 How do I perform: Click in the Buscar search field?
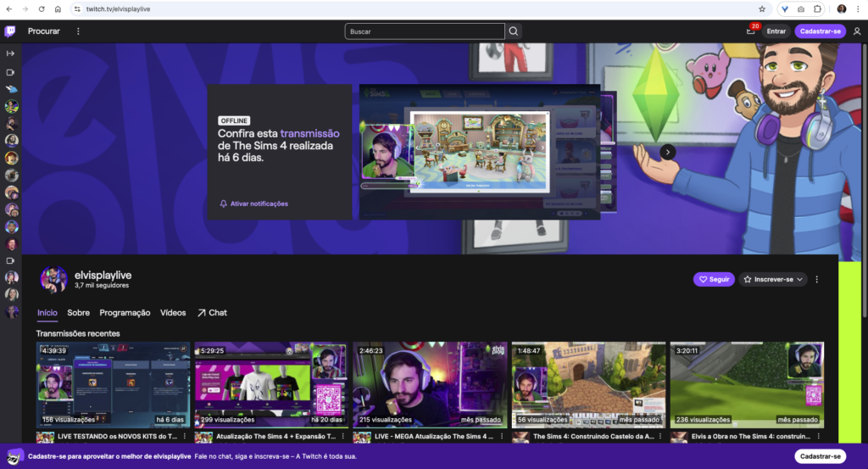[x=424, y=31]
